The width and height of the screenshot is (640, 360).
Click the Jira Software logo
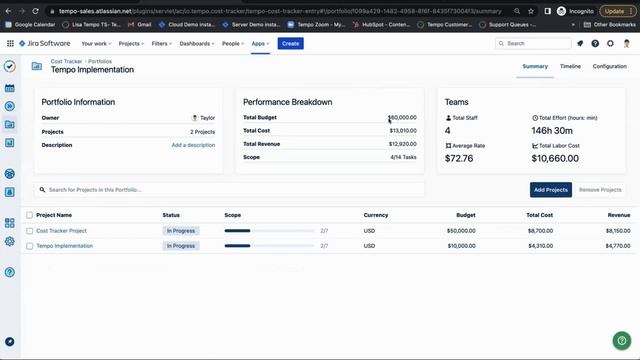click(x=44, y=43)
